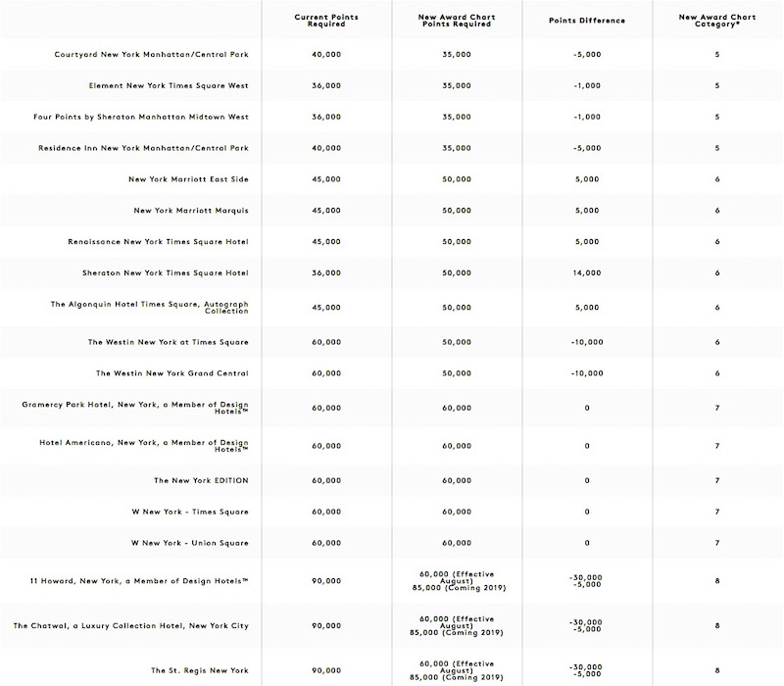
Task: Click -1,000 difference in Four Points row
Action: point(587,117)
